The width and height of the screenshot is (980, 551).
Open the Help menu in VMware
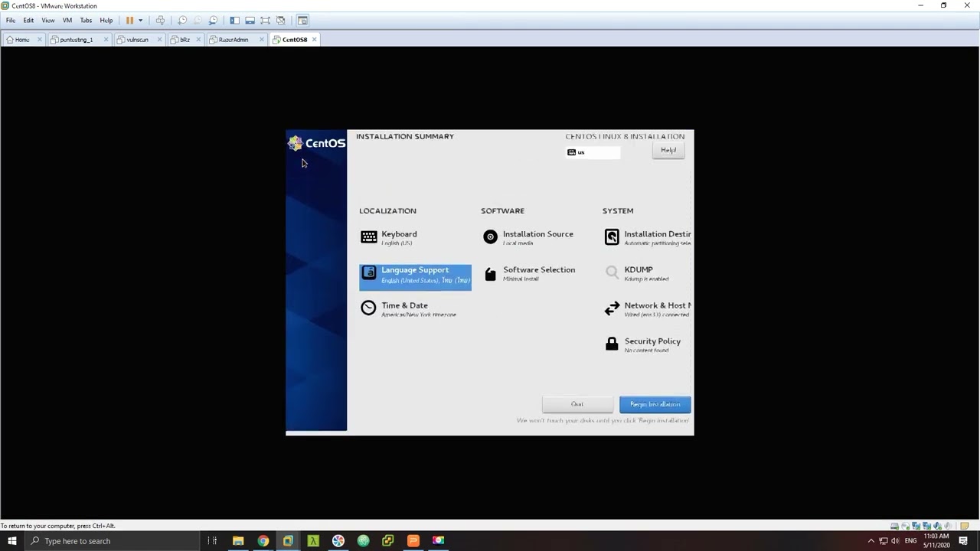click(106, 20)
